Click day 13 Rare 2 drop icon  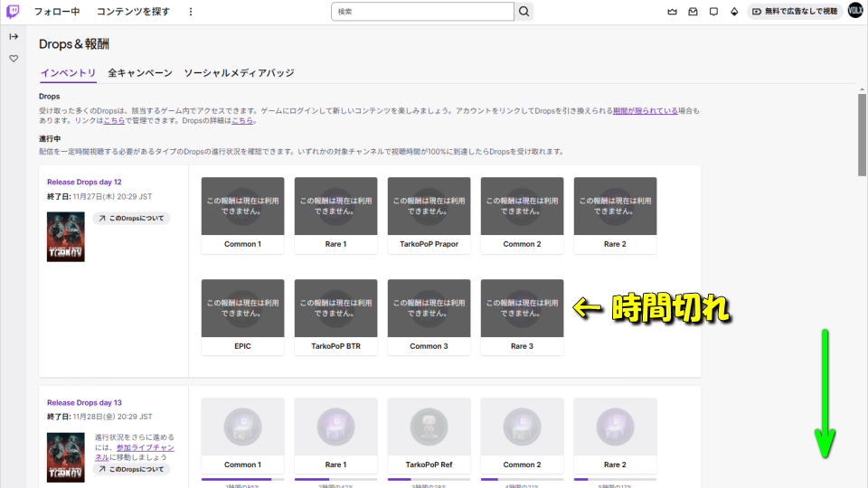click(x=615, y=427)
